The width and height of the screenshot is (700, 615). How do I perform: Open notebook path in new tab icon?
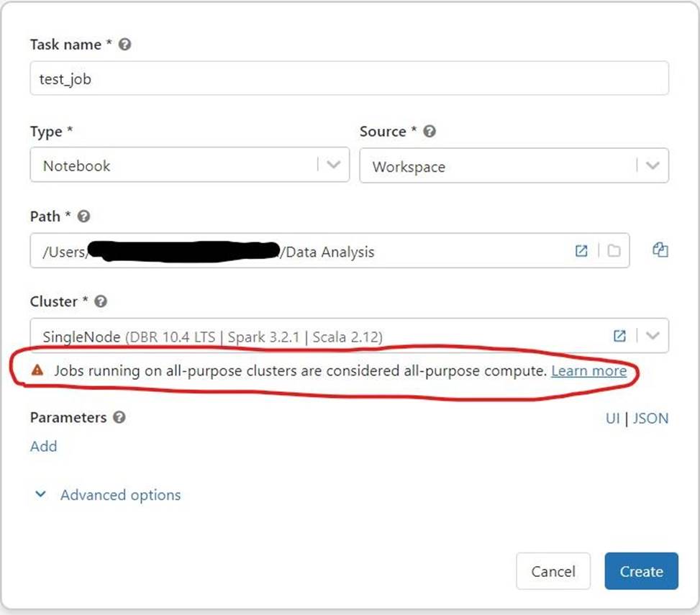(x=581, y=251)
